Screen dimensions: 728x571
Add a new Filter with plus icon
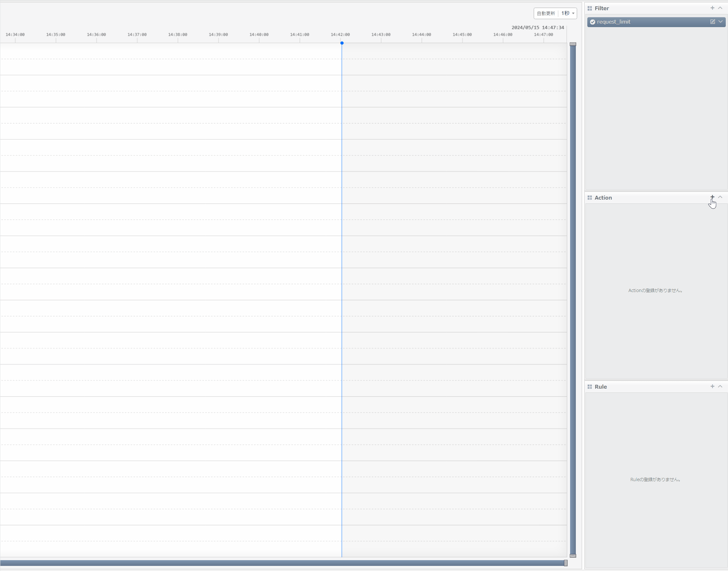[712, 8]
